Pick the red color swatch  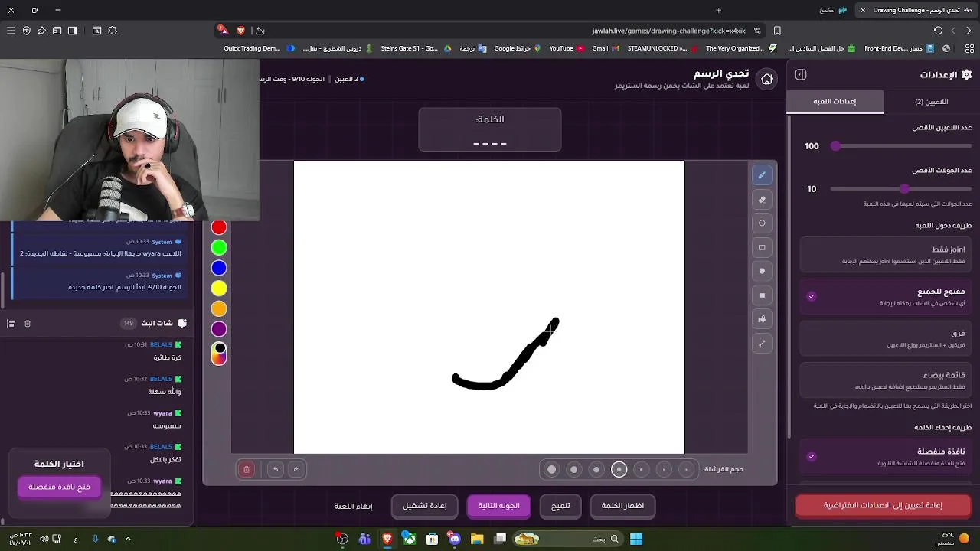pyautogui.click(x=219, y=227)
